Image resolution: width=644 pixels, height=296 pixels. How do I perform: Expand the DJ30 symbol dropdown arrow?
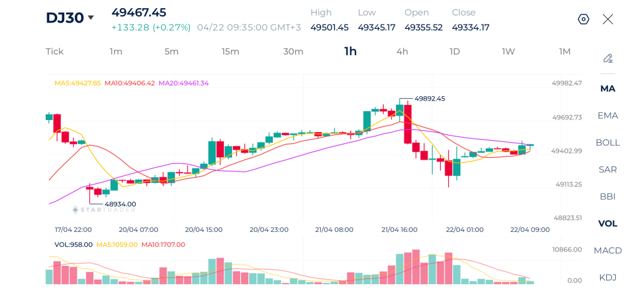(x=91, y=18)
